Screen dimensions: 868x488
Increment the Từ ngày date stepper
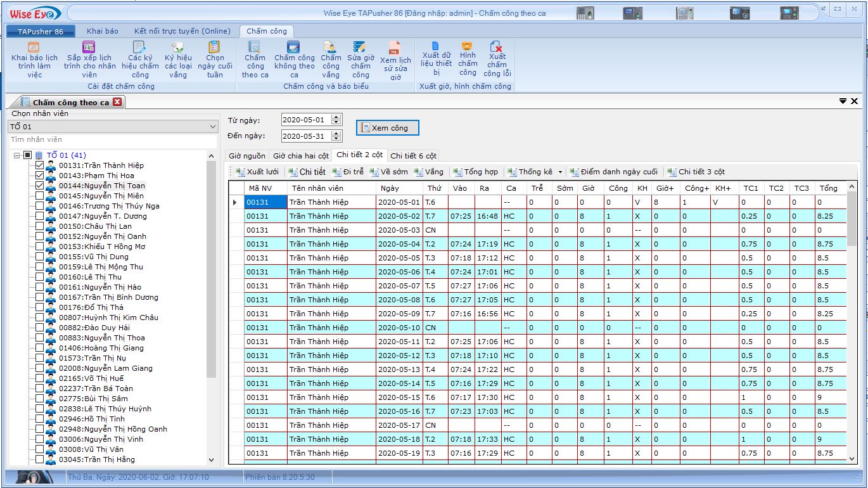point(336,117)
